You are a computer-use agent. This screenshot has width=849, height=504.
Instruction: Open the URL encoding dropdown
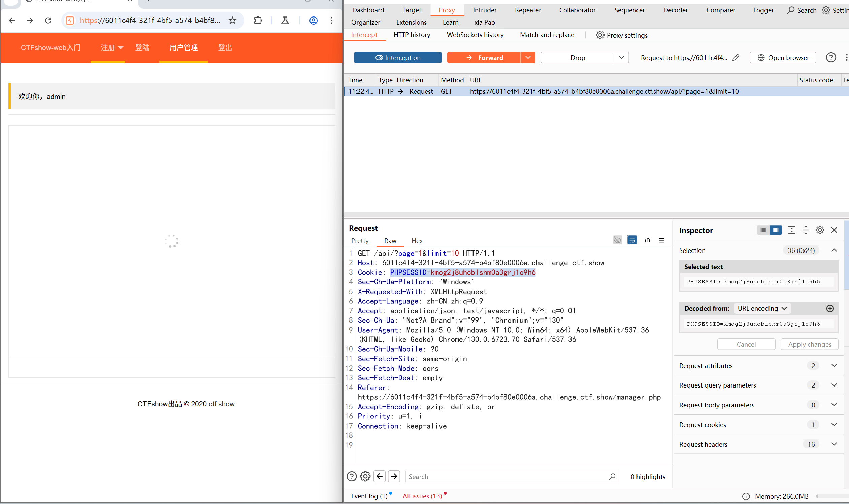pyautogui.click(x=762, y=308)
